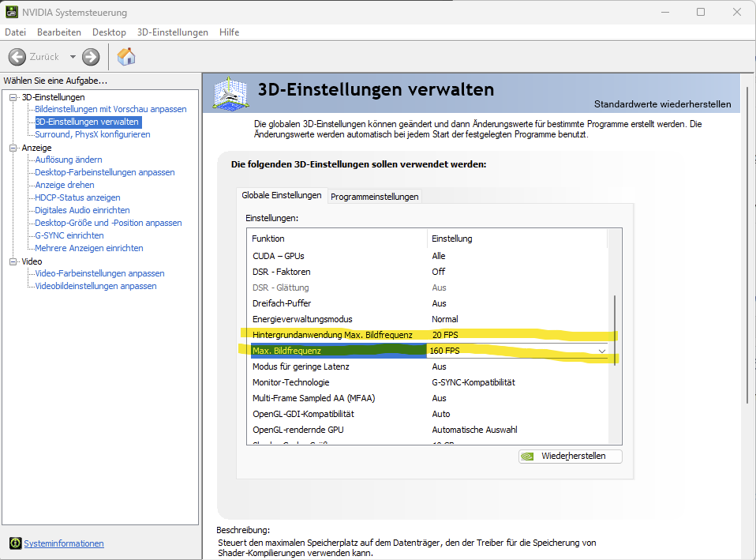Open Videobildeinstellungen anpassen
The height and width of the screenshot is (560, 756).
click(96, 286)
